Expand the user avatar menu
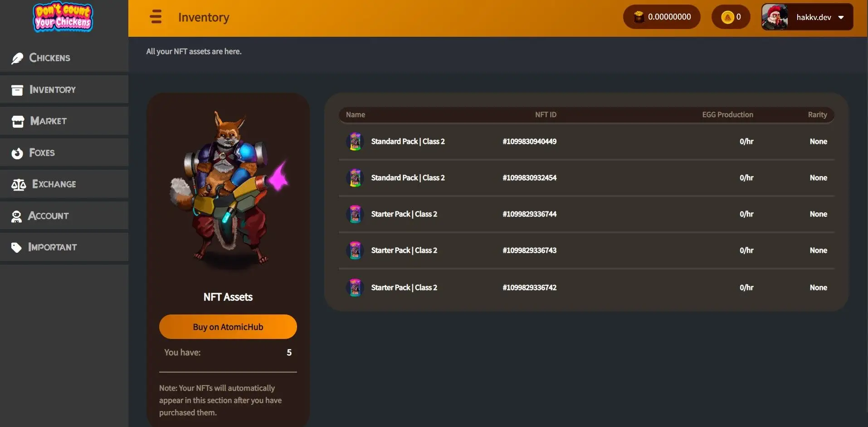This screenshot has height=427, width=868. point(776,17)
